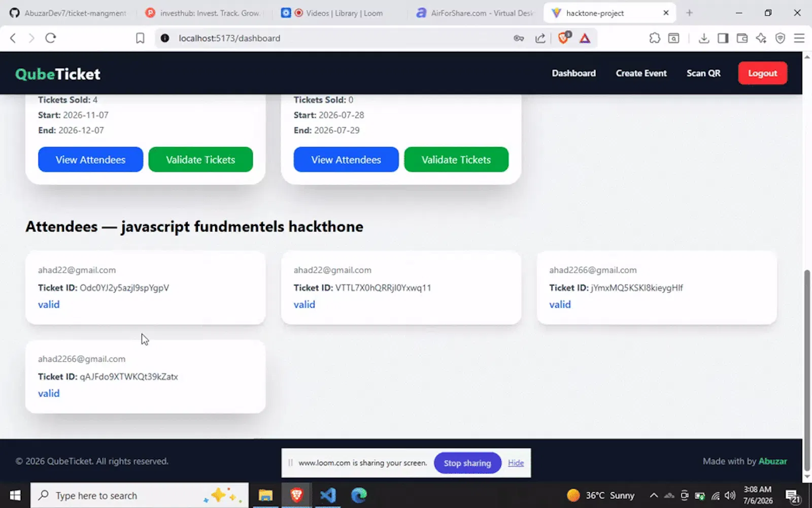
Task: Open the Windows Start menu
Action: pyautogui.click(x=15, y=495)
